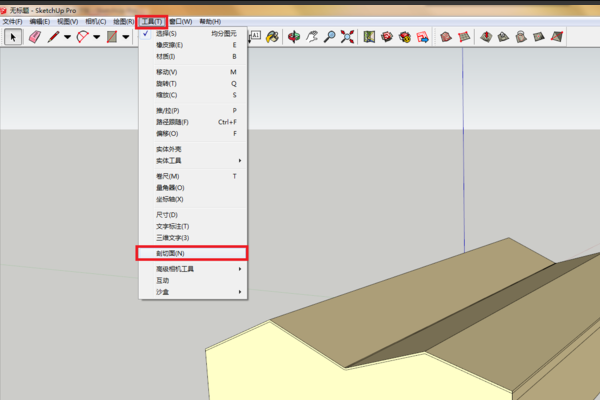600x400 pixels.
Task: Choose 材质(I) from the menu
Action: (193, 57)
